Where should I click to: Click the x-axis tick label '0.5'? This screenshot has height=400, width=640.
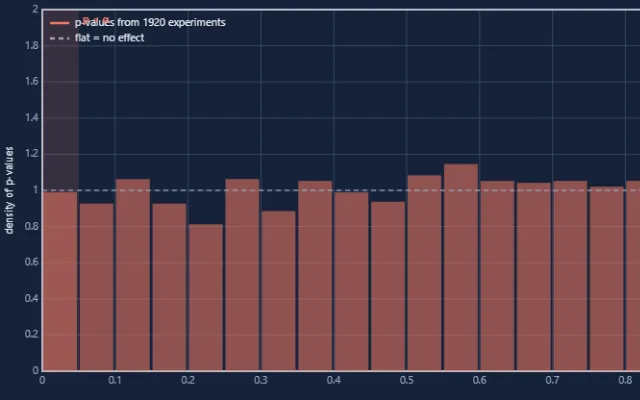click(x=407, y=380)
